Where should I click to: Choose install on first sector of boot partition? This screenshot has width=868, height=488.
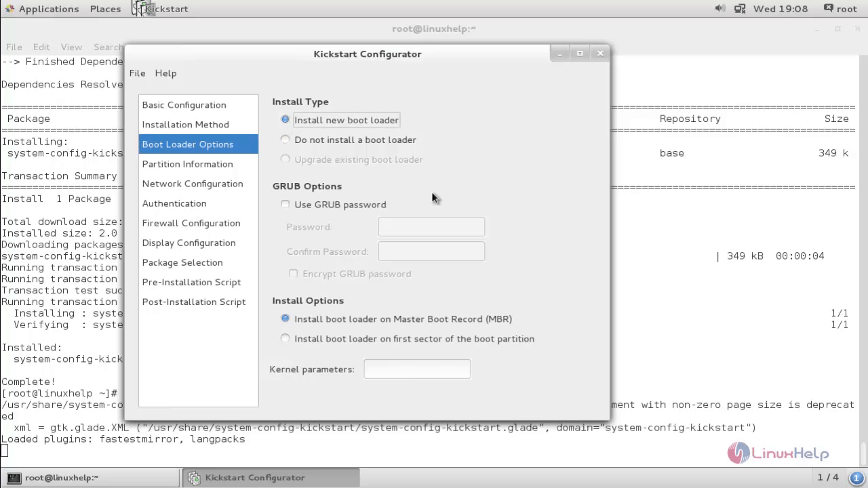point(407,338)
